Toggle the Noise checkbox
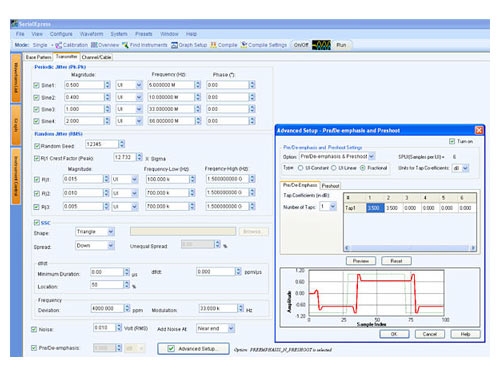This screenshot has height=375, width=500. 34,329
